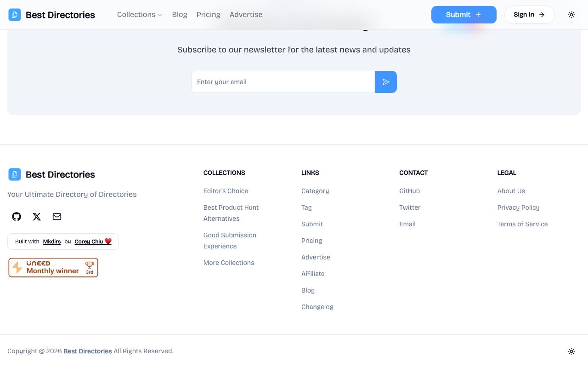Open the Category footer link
This screenshot has height=368, width=588.
click(315, 191)
